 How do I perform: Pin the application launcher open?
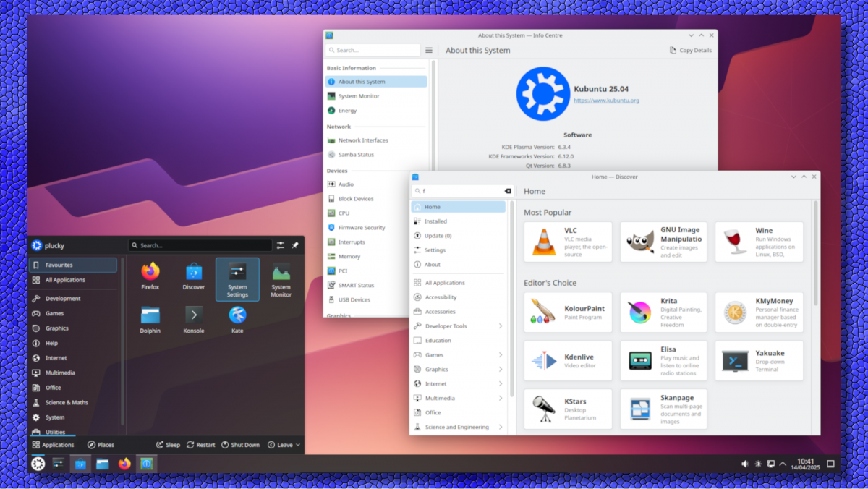click(x=295, y=245)
